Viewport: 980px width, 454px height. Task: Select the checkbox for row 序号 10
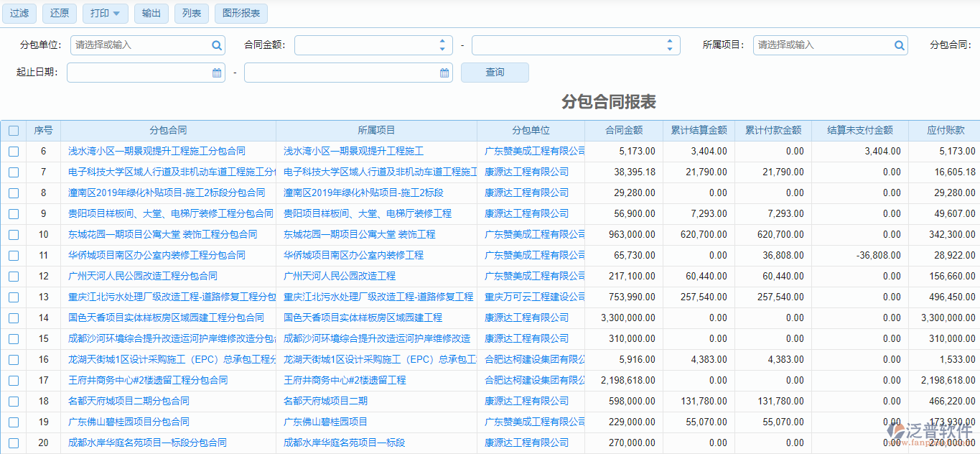(x=13, y=233)
